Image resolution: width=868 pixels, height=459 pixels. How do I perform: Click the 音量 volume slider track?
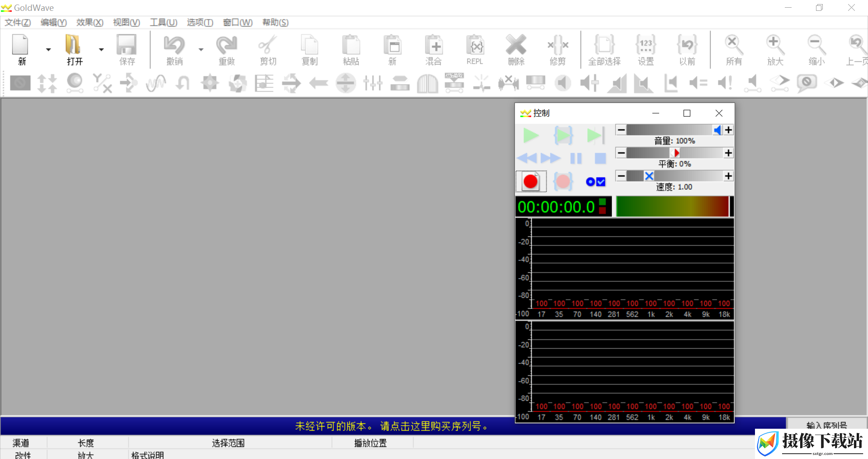(675, 130)
